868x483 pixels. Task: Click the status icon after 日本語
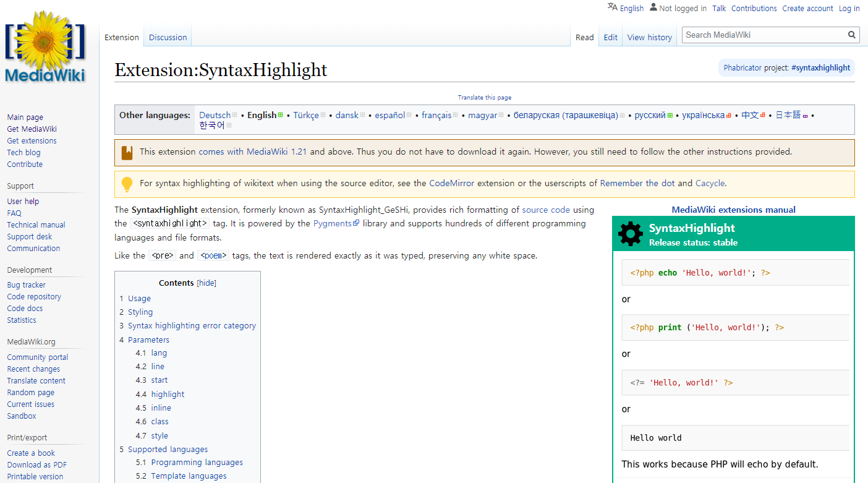pyautogui.click(x=805, y=115)
